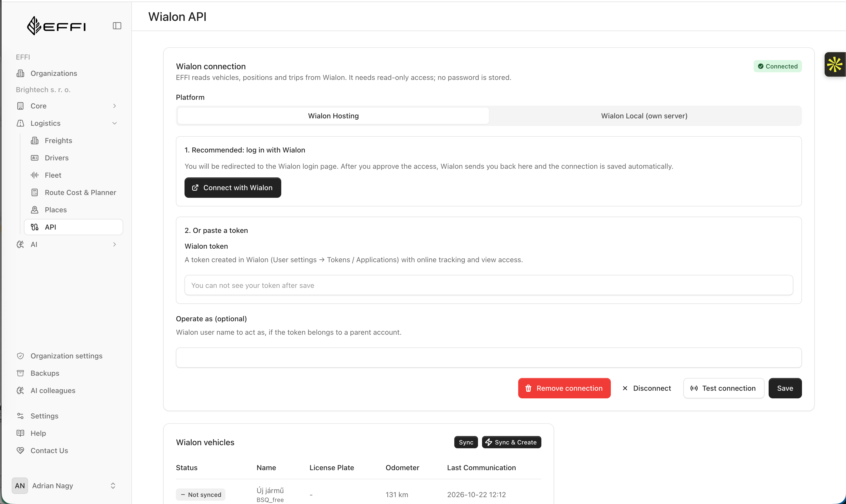Click the Settings sliders icon
Image resolution: width=846 pixels, height=504 pixels.
point(20,416)
